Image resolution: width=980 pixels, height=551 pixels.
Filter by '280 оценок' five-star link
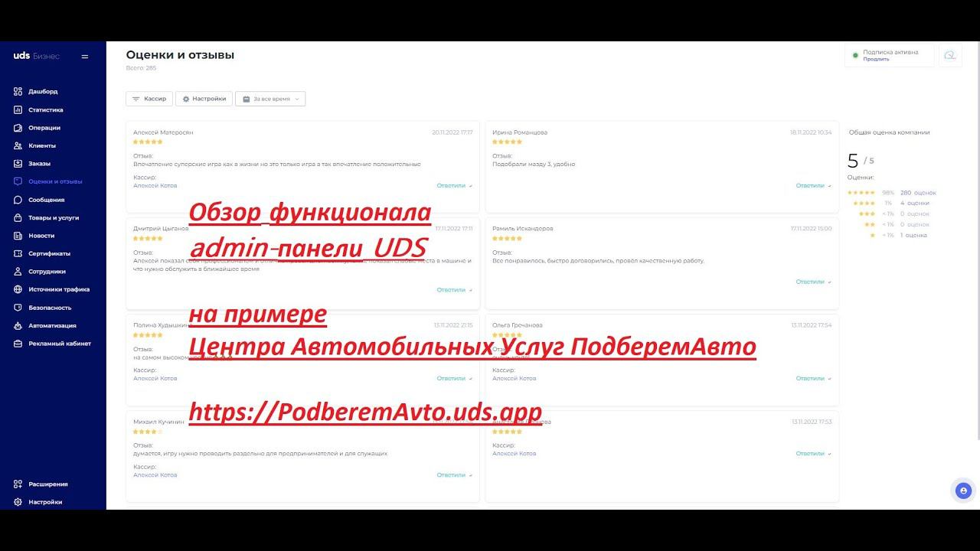pos(918,193)
